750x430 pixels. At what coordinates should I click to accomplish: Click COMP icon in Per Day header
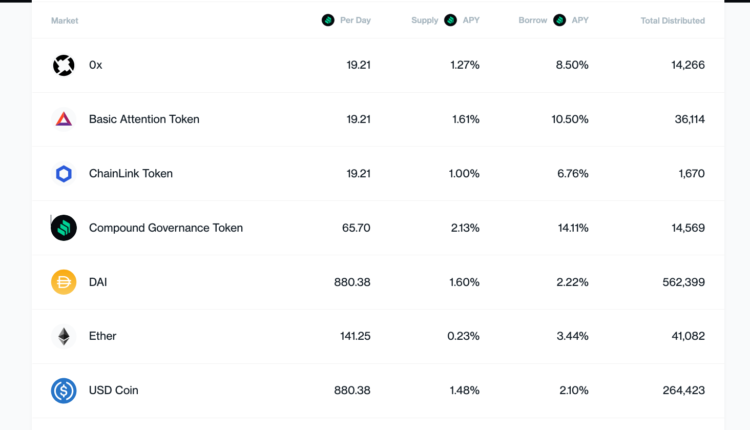point(328,20)
